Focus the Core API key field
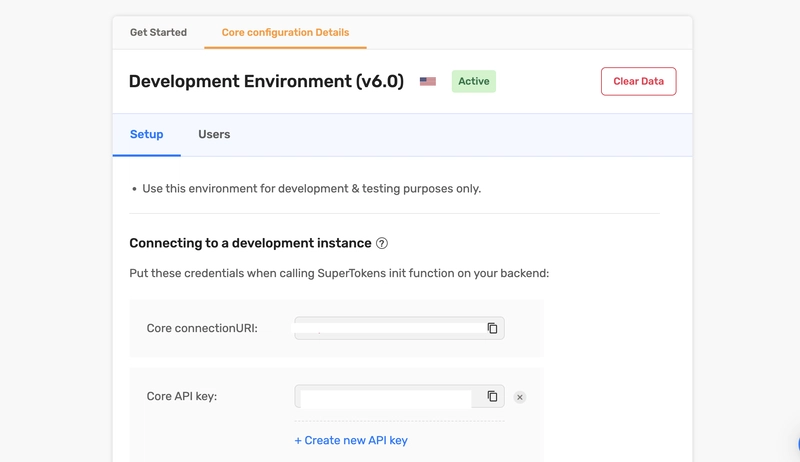 click(399, 396)
